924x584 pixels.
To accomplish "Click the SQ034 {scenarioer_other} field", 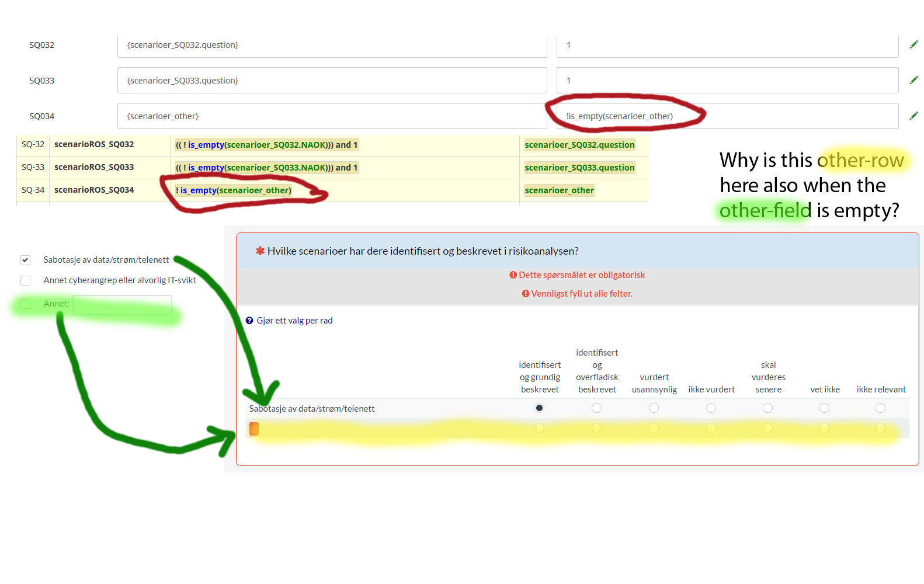I will coord(332,116).
